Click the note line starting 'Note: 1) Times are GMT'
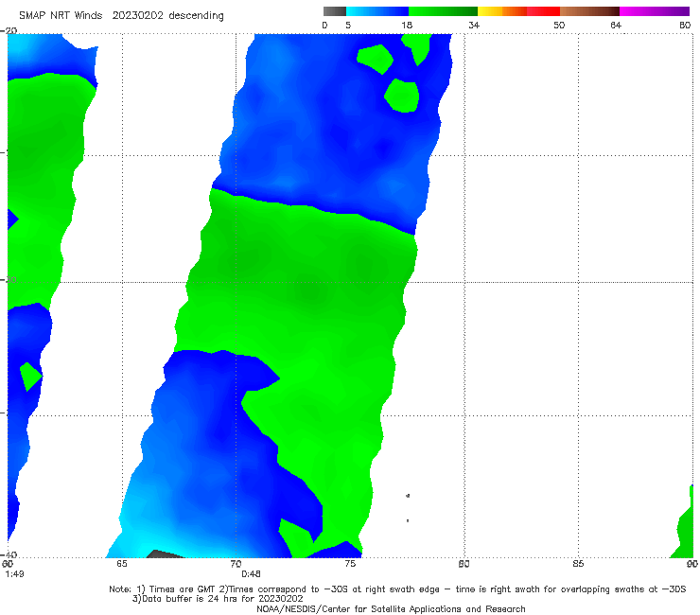Viewport: 700px width, 615px height. [397, 589]
